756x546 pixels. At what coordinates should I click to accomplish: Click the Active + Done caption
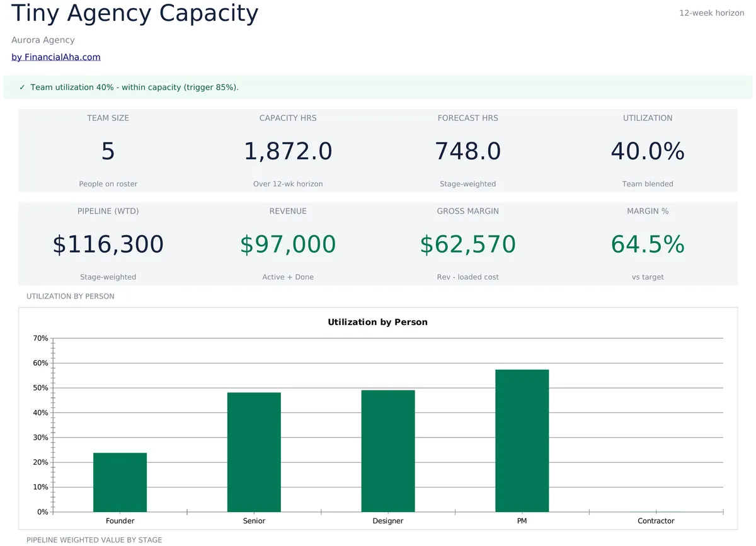(x=288, y=277)
